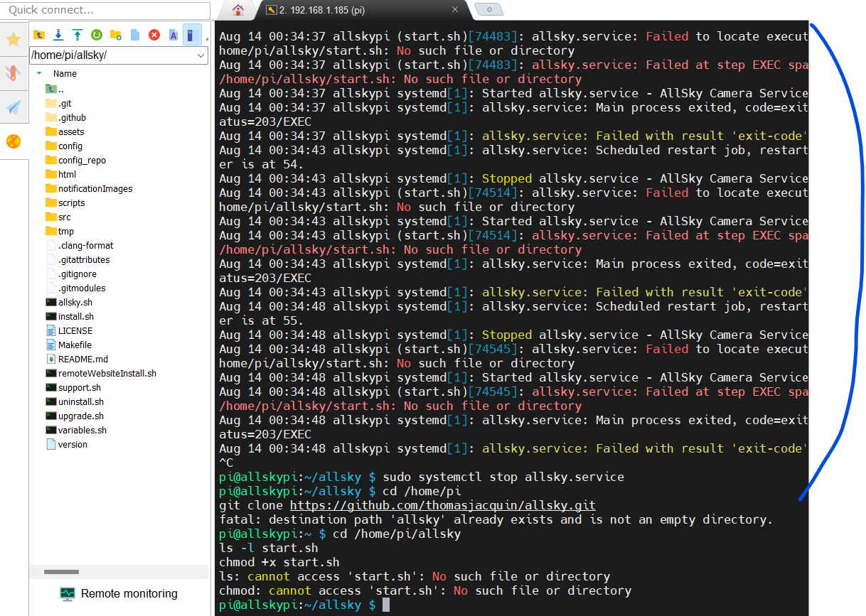Viewport: 866px width, 616px height.
Task: Open the Tools swiss-knife sidebar tab
Action: tap(14, 72)
